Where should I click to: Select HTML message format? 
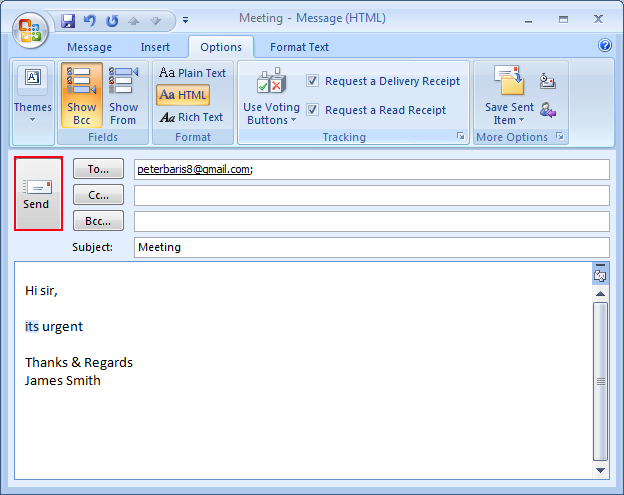pyautogui.click(x=183, y=95)
